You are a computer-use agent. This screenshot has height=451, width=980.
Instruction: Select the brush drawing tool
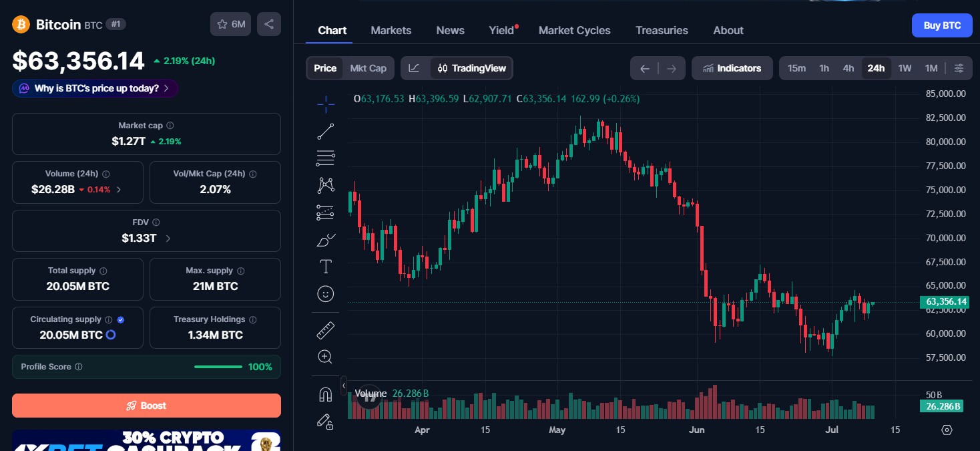point(326,239)
